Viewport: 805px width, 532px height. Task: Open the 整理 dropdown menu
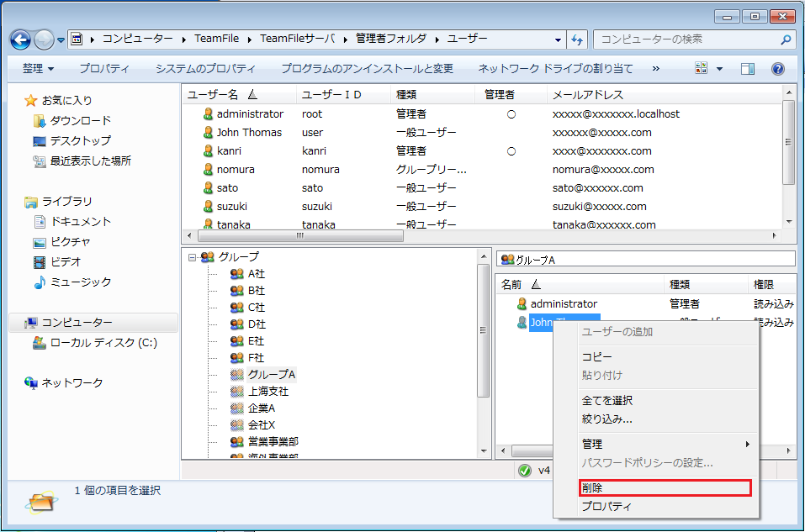click(34, 68)
